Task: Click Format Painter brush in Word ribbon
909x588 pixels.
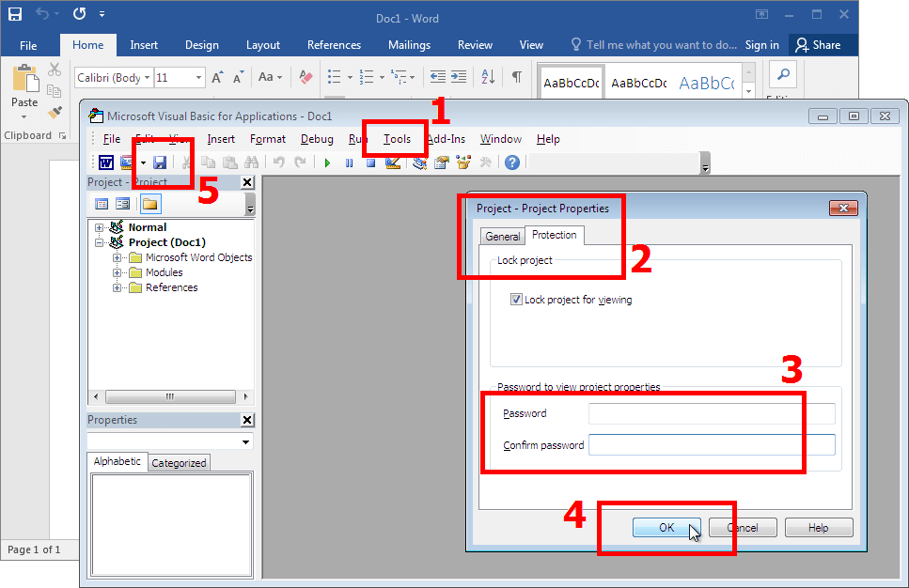Action: (55, 112)
